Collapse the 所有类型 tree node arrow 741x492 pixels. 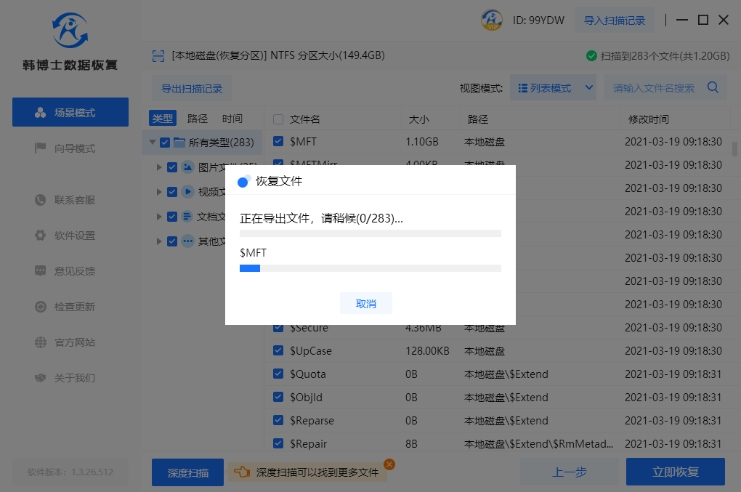pyautogui.click(x=153, y=143)
